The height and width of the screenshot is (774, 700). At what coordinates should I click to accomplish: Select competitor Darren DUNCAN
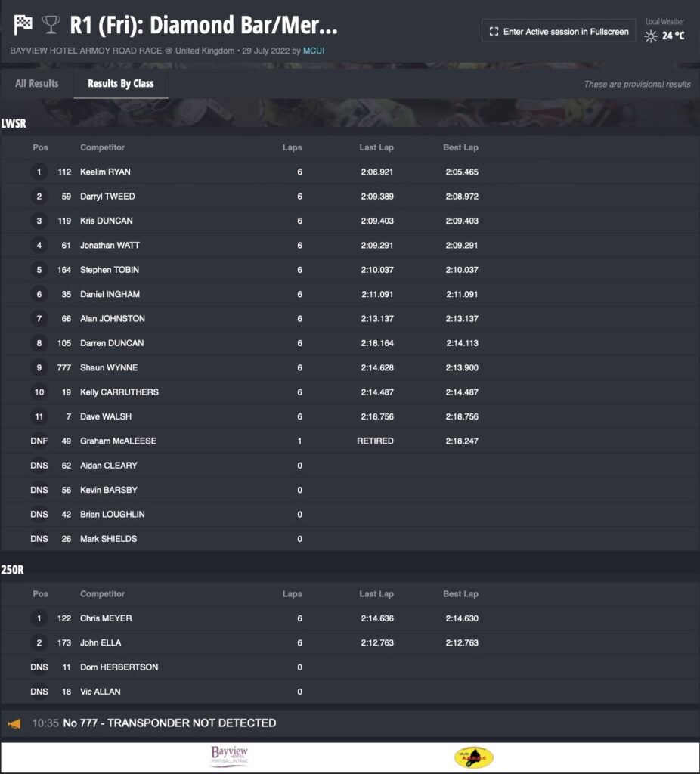point(112,343)
